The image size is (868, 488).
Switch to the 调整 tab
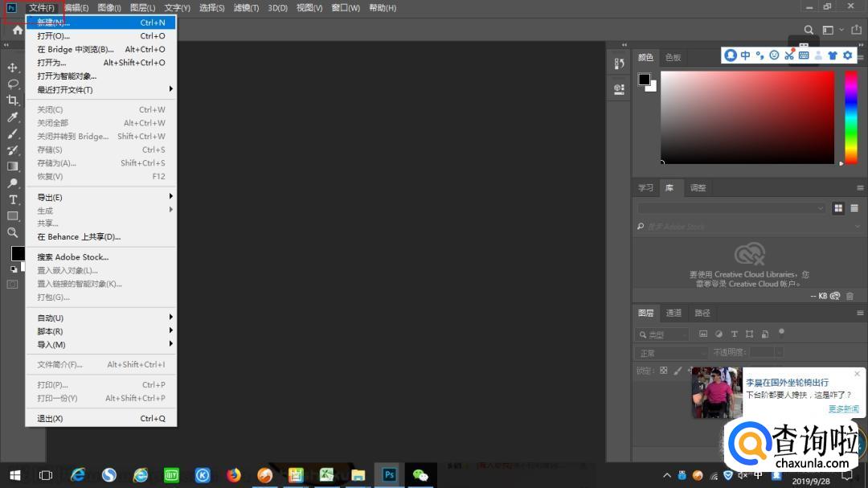pyautogui.click(x=698, y=188)
